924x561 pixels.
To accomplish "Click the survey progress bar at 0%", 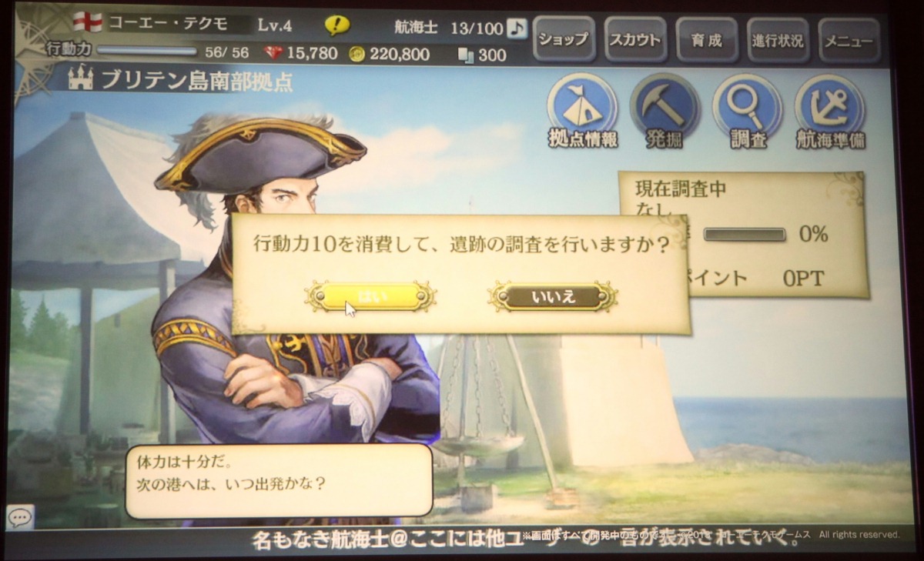I will coord(744,235).
